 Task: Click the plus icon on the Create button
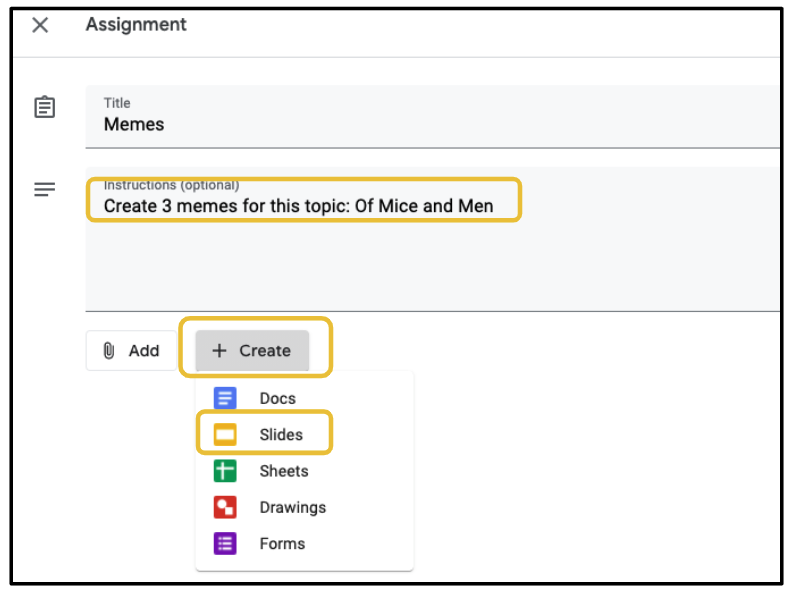click(x=220, y=351)
